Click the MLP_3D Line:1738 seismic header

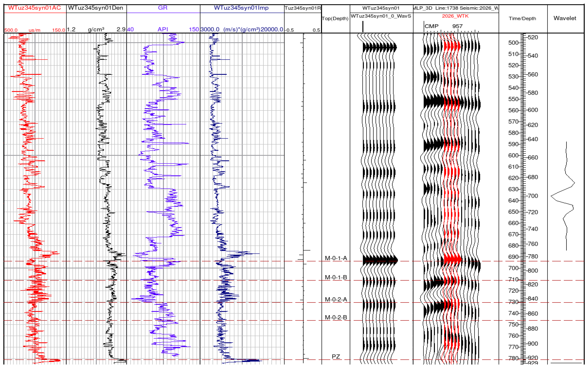tap(456, 8)
